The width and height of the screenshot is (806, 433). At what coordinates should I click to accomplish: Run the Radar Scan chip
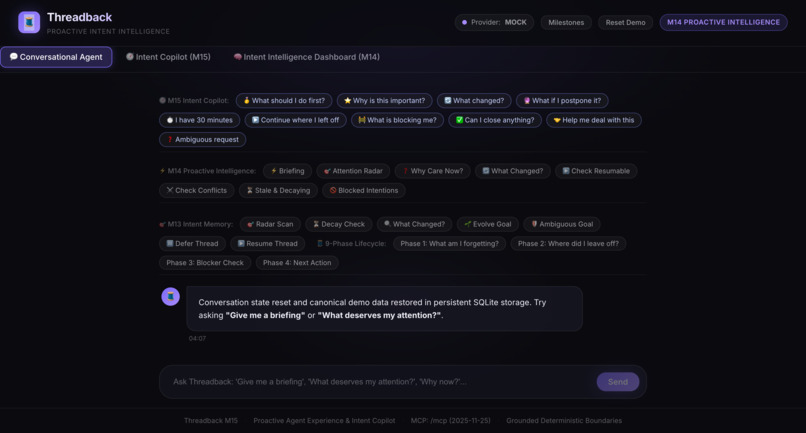click(270, 224)
